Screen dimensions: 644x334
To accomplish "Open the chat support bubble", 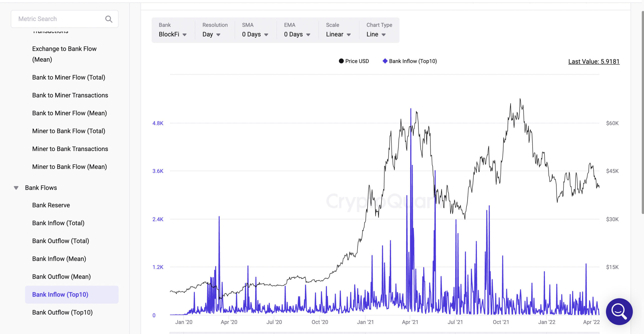I will (619, 311).
